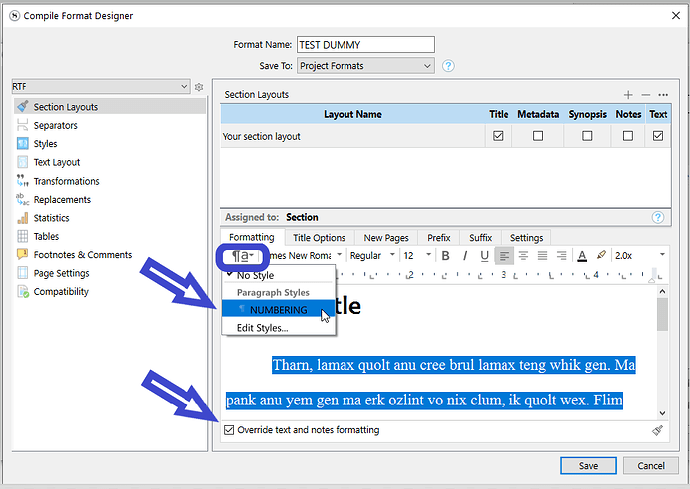690x489 pixels.
Task: Open the RTF format type dropdown
Action: coord(101,87)
